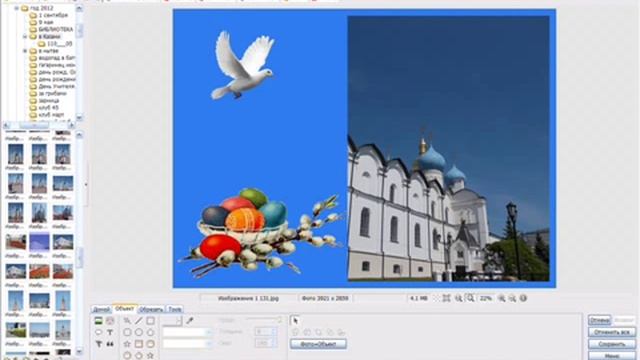Click the Фото+Объект button
This screenshot has height=360, width=640.
(318, 344)
